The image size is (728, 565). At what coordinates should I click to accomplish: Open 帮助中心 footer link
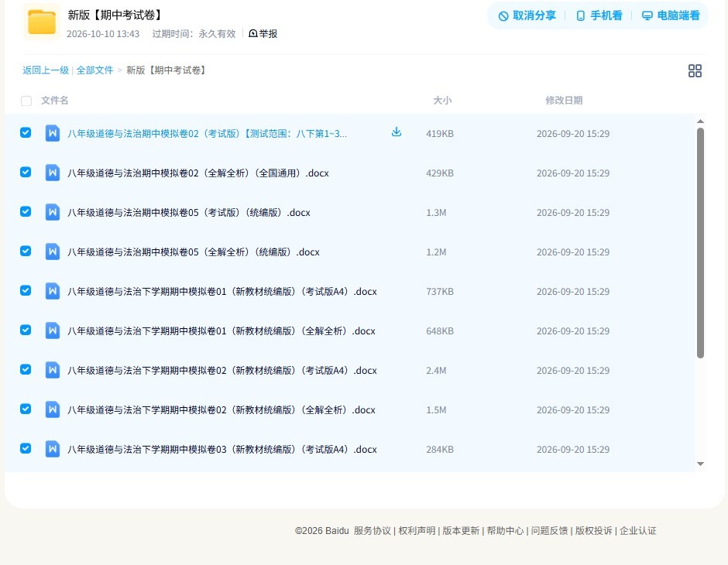pos(505,531)
